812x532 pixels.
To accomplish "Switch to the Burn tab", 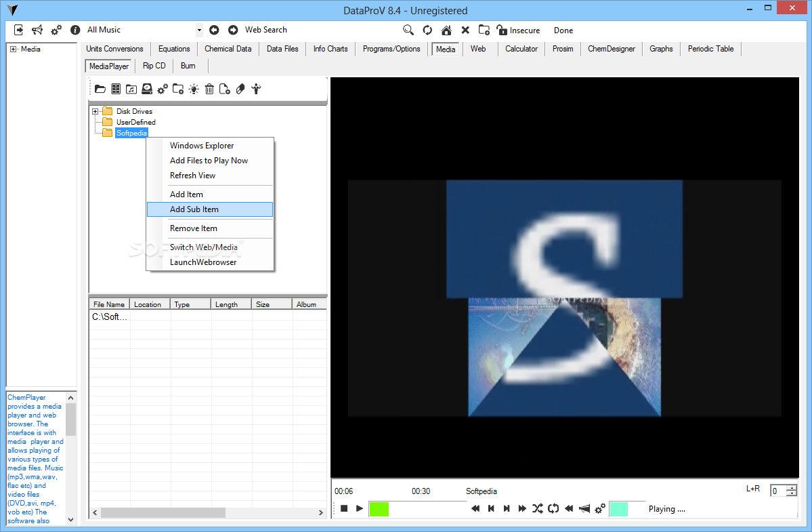I will (188, 66).
